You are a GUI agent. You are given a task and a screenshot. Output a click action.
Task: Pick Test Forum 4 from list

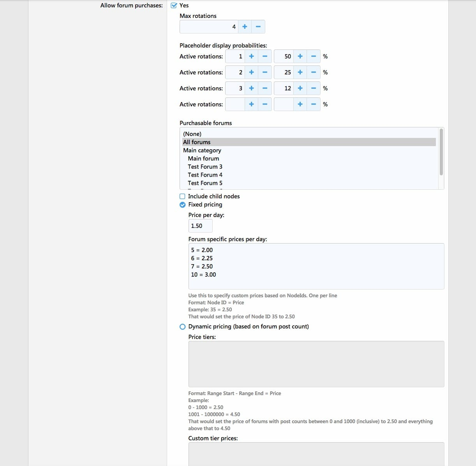[205, 175]
